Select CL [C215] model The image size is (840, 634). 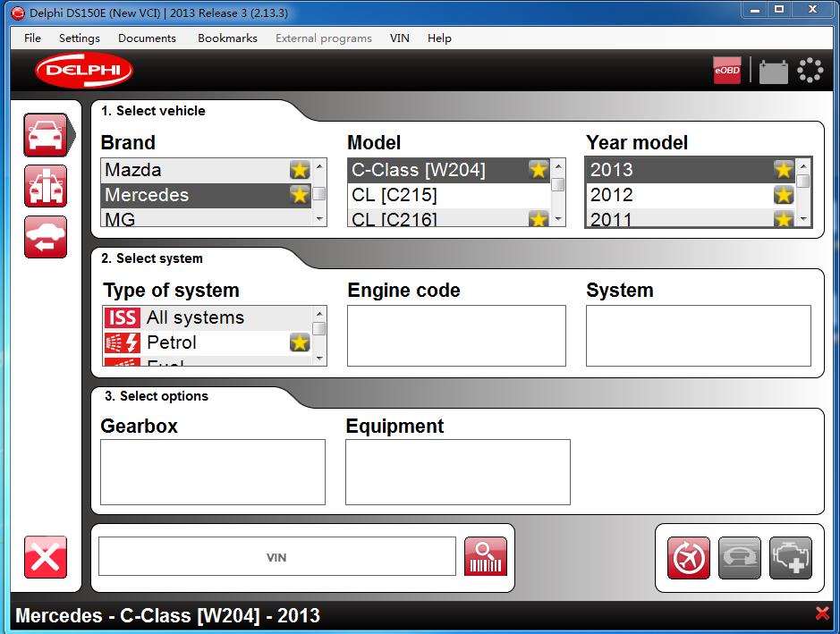(x=449, y=195)
